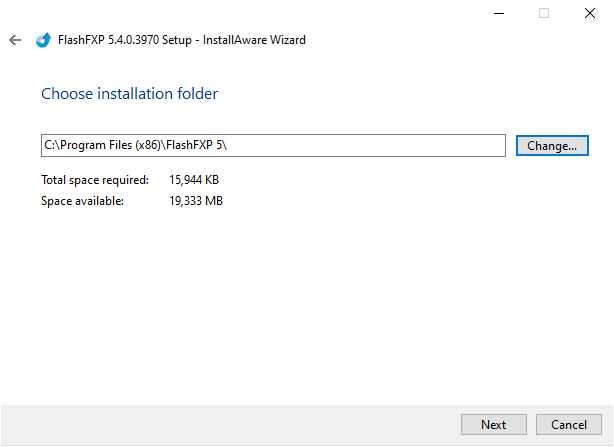The width and height of the screenshot is (614, 447).
Task: Click the 19,333 MB available space value
Action: 196,201
